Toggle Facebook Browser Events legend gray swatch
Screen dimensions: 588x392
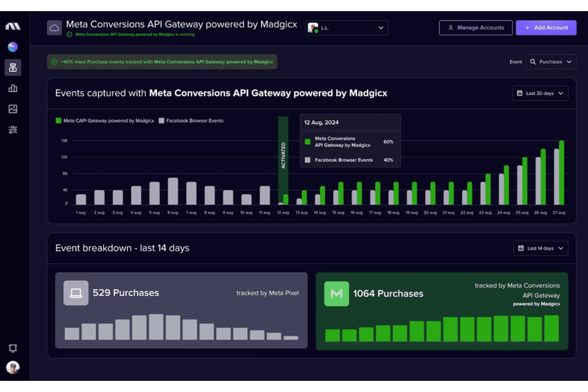[161, 120]
